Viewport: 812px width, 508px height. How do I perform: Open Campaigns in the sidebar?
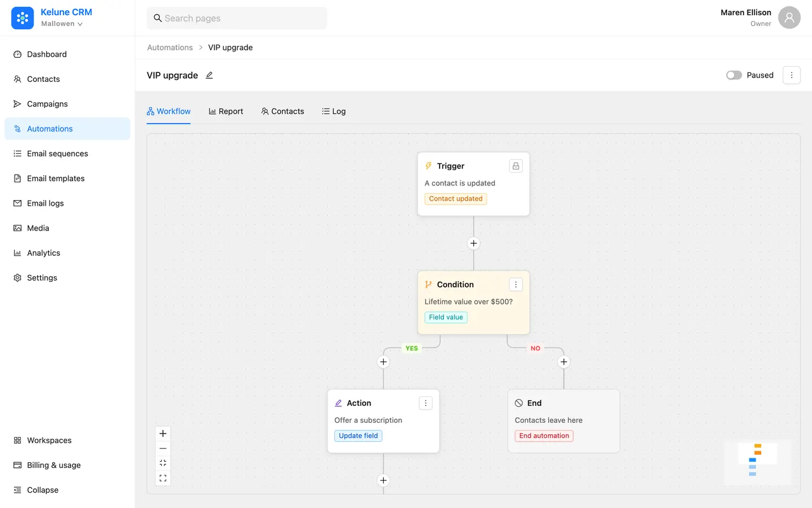pyautogui.click(x=67, y=104)
